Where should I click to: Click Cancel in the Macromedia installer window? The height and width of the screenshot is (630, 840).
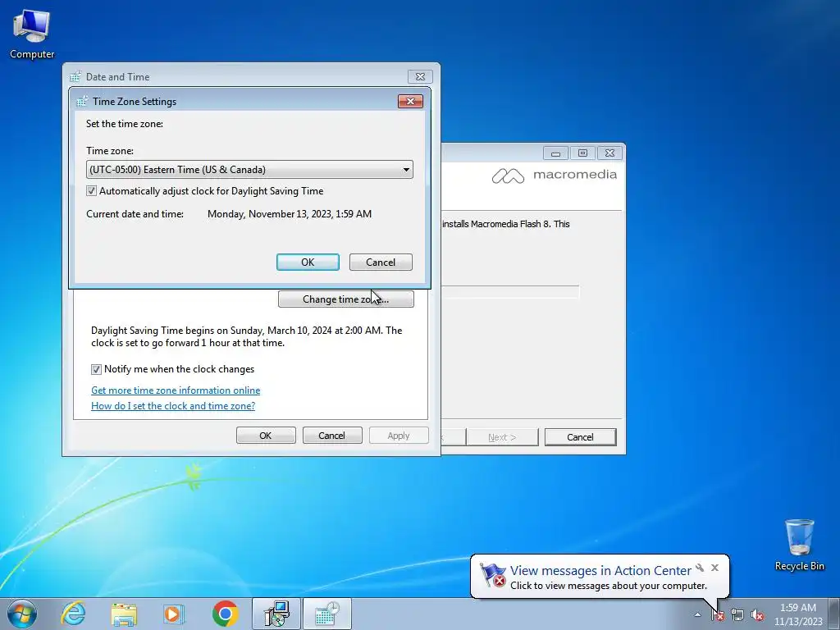[580, 437]
